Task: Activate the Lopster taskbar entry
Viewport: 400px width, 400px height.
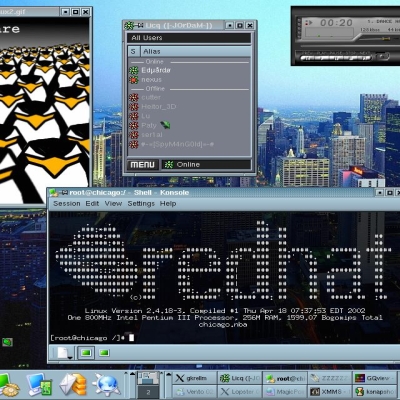Action: [x=240, y=392]
